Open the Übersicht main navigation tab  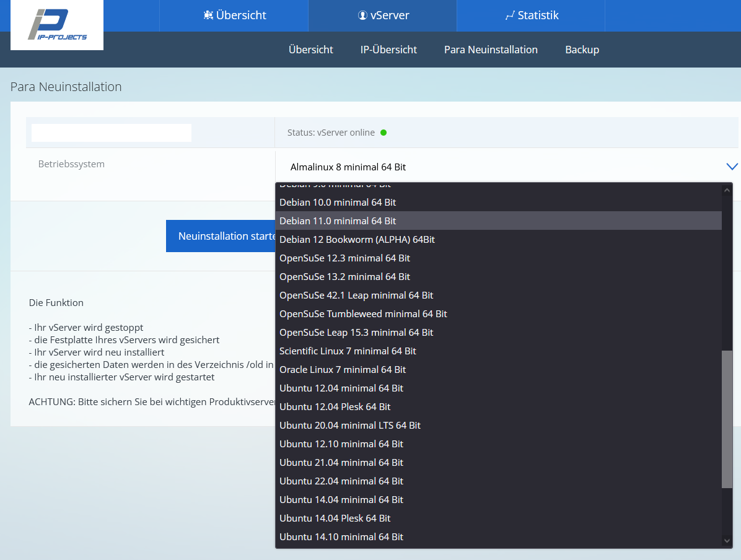point(234,15)
